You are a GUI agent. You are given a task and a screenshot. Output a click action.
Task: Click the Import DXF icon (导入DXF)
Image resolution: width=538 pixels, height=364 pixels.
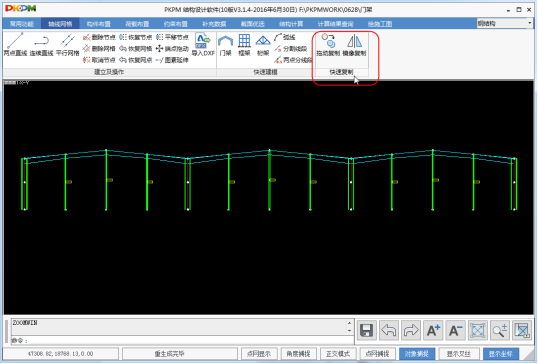(203, 44)
